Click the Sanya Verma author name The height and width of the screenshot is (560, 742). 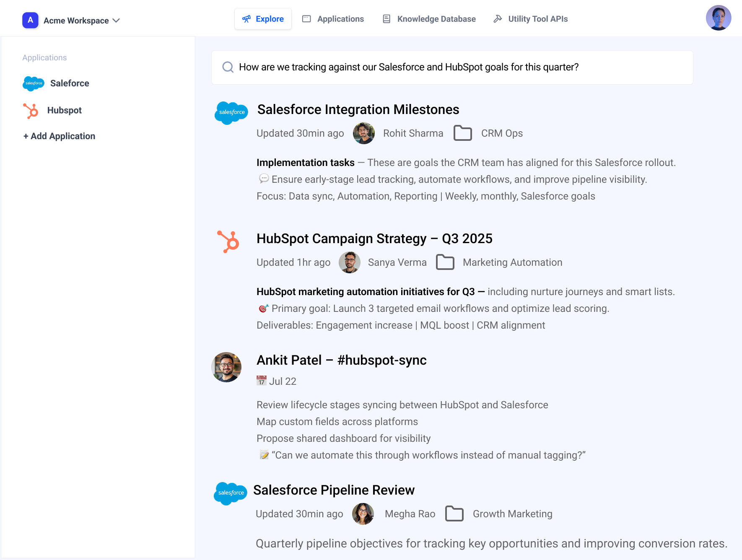tap(397, 262)
